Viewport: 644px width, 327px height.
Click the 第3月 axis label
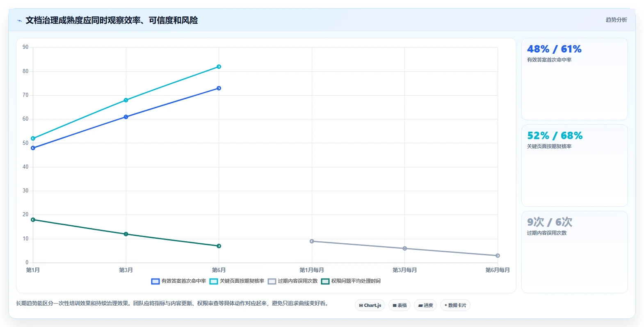pos(126,270)
